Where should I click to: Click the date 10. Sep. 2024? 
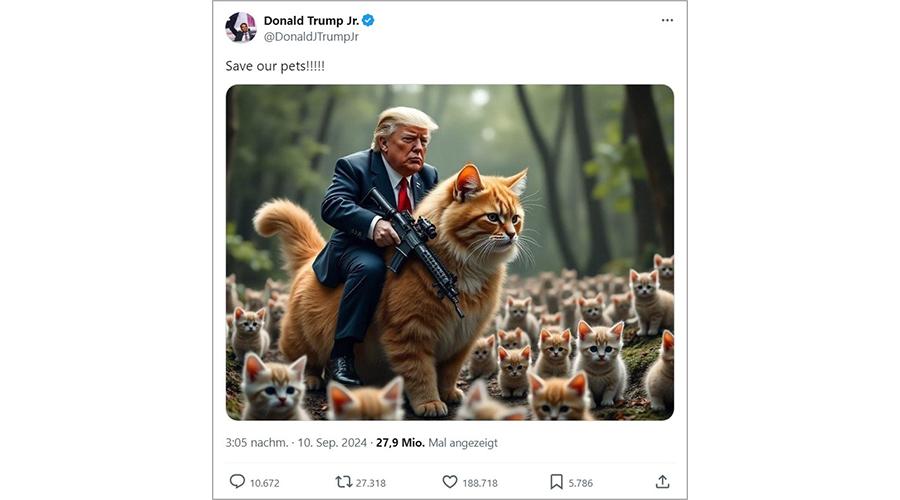click(x=332, y=443)
